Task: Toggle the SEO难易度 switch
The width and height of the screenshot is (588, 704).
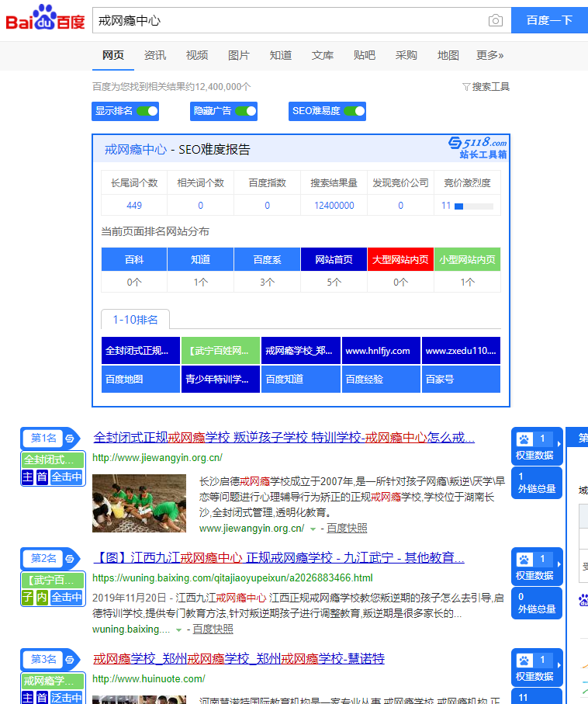Action: 355,111
